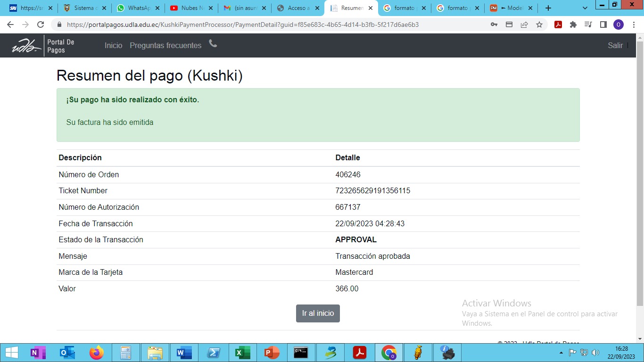Viewport: 644px width, 362px height.
Task: Click the UDLA logo in header
Action: point(26,46)
